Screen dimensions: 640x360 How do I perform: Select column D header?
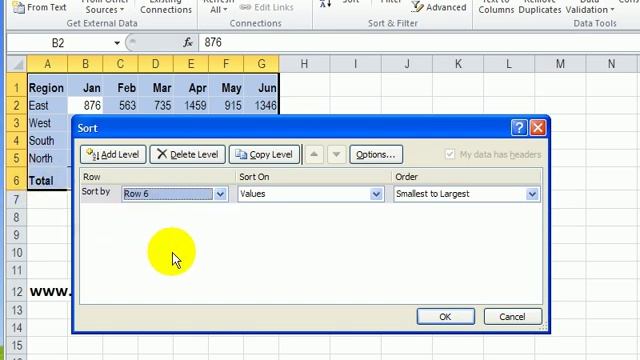click(156, 64)
